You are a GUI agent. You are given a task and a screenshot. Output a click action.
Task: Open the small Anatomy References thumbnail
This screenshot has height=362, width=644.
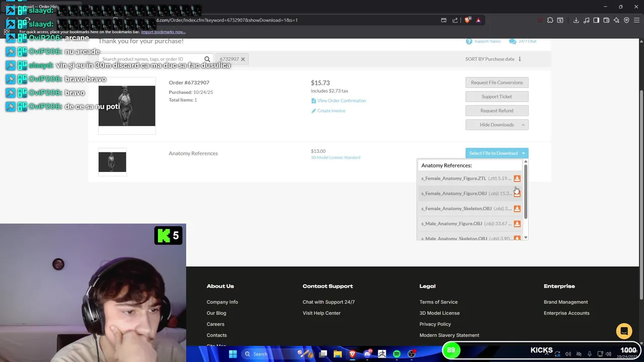coord(112,162)
